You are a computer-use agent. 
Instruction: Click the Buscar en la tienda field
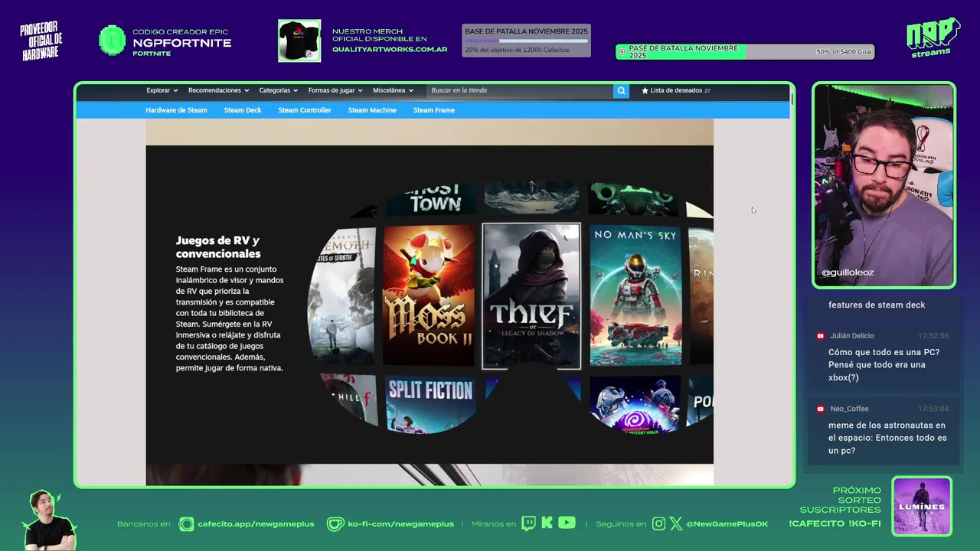click(520, 90)
